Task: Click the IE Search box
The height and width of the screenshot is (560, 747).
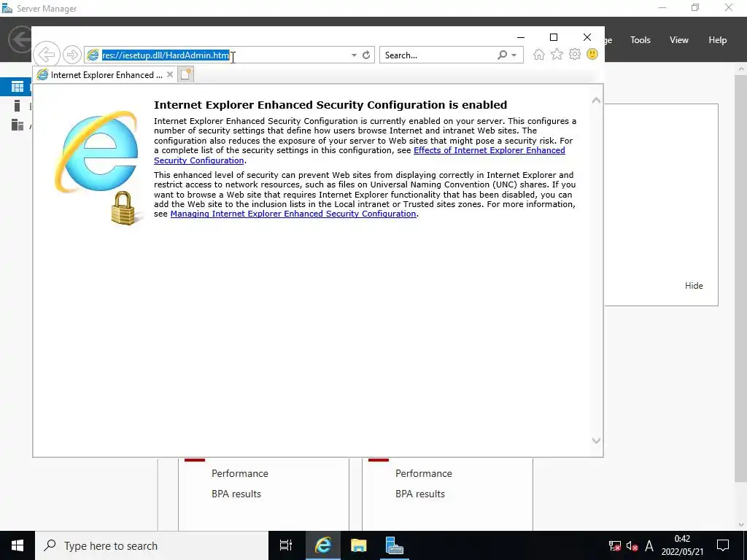Action: coord(438,55)
